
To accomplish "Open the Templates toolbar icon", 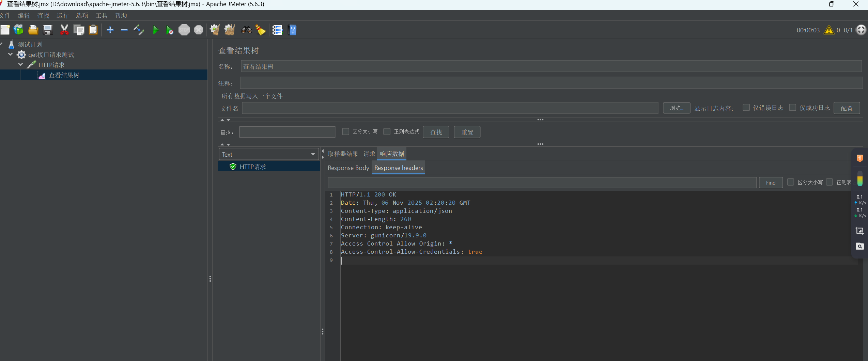I will pos(19,30).
